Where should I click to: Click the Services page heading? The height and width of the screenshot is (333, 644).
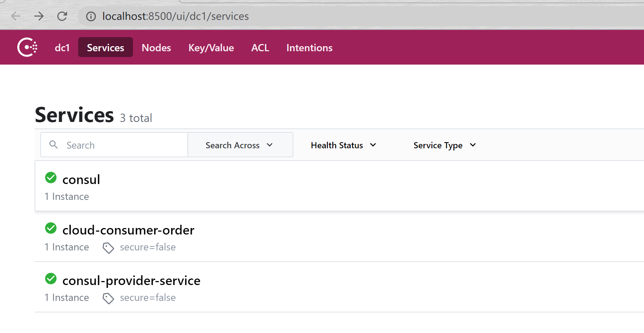[75, 115]
